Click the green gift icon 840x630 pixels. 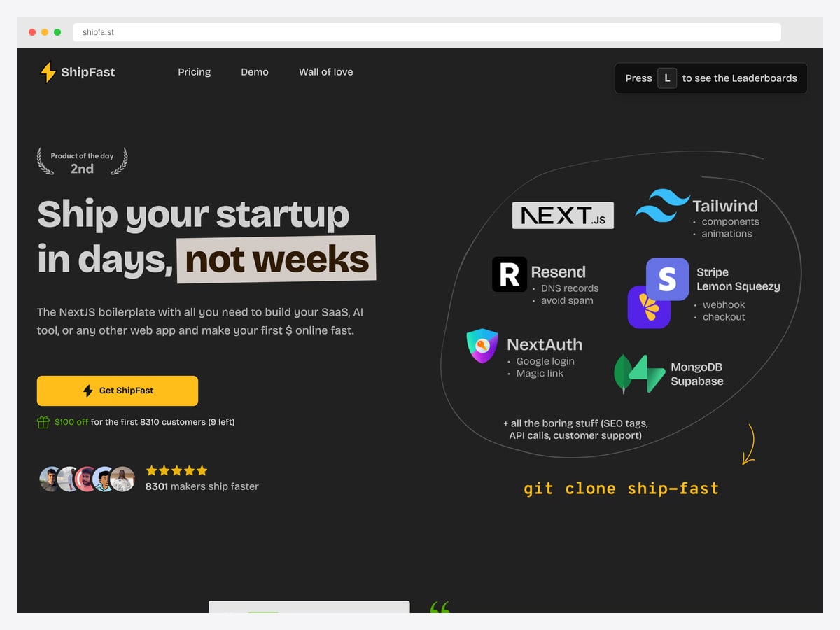point(43,422)
